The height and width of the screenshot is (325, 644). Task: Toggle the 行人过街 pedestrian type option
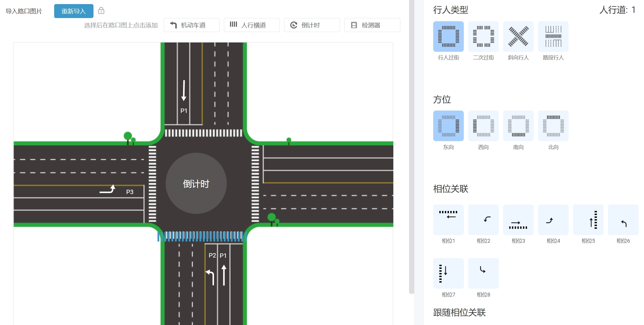pyautogui.click(x=448, y=36)
